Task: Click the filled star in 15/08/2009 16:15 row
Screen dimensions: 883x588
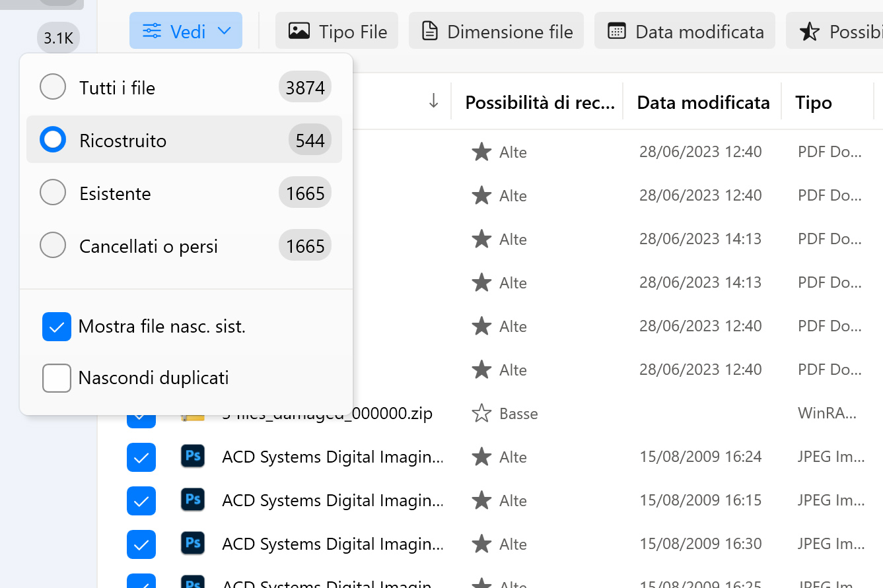Action: click(x=481, y=500)
